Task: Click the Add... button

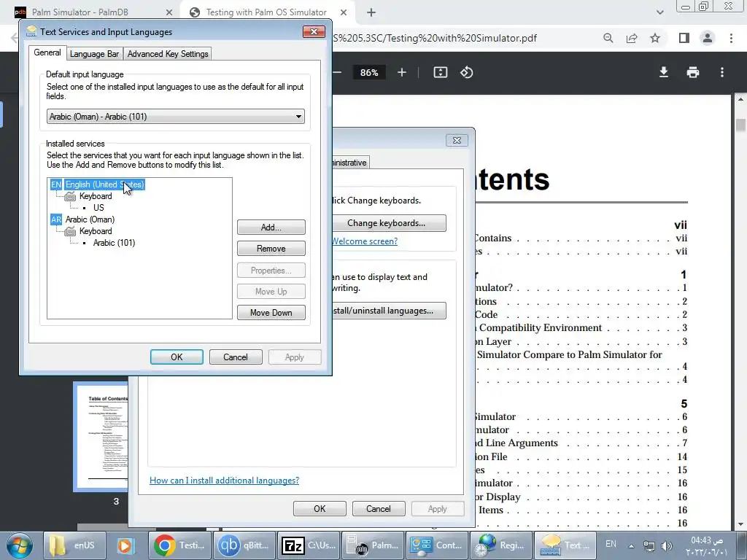Action: [x=271, y=227]
